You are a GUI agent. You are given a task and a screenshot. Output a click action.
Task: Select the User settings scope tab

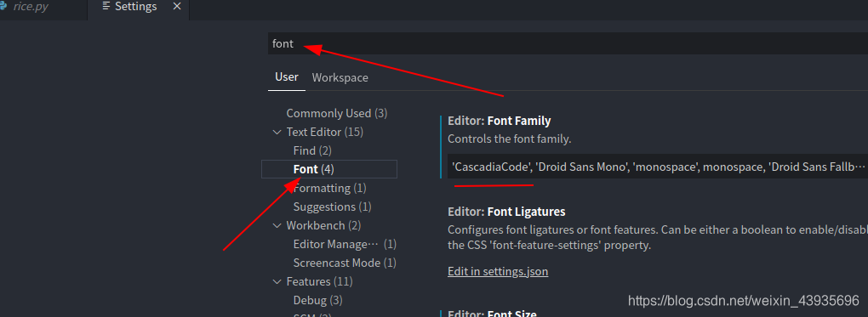[x=287, y=77]
